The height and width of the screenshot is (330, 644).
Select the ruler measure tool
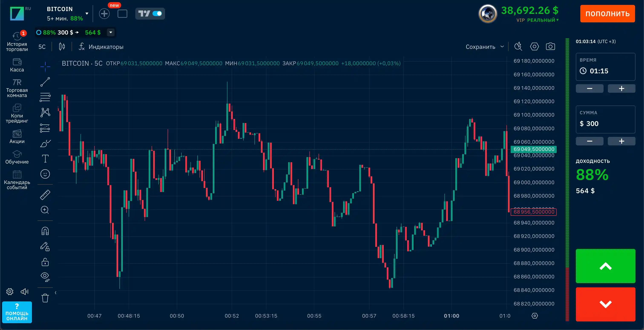tap(45, 195)
